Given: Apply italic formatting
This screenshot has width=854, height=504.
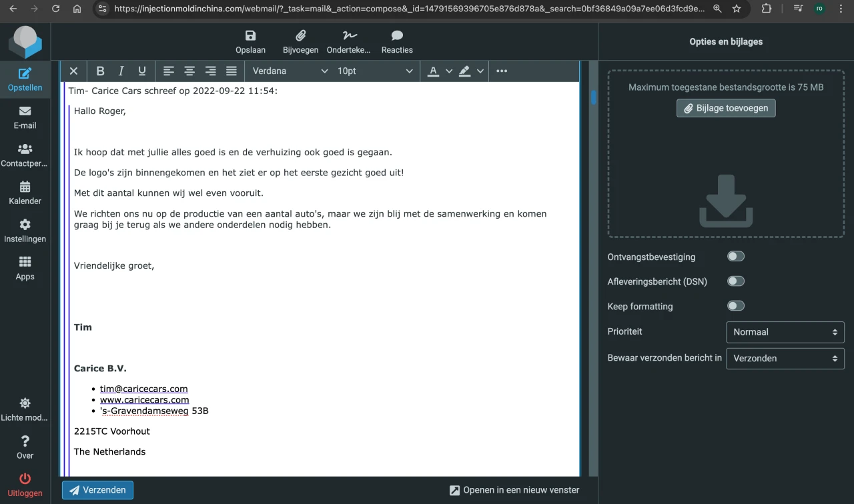Looking at the screenshot, I should point(121,71).
